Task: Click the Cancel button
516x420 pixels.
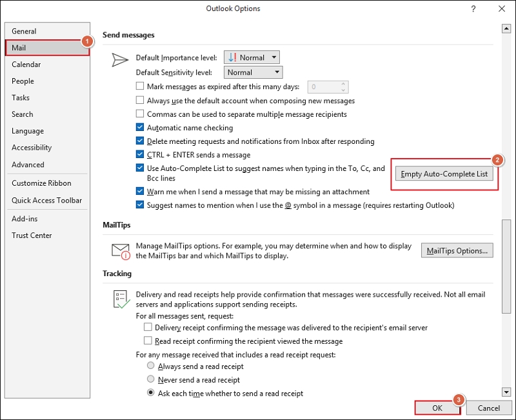Action: 489,408
